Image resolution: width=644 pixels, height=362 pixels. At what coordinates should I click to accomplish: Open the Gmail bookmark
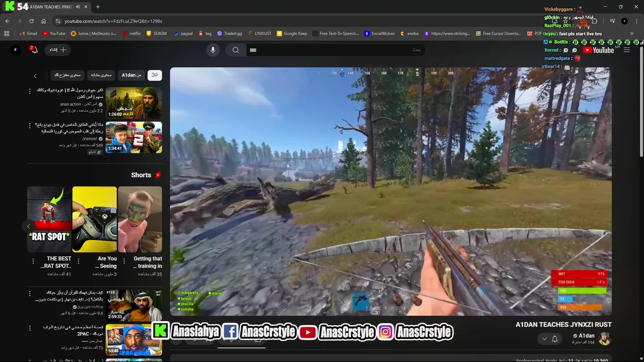click(28, 34)
